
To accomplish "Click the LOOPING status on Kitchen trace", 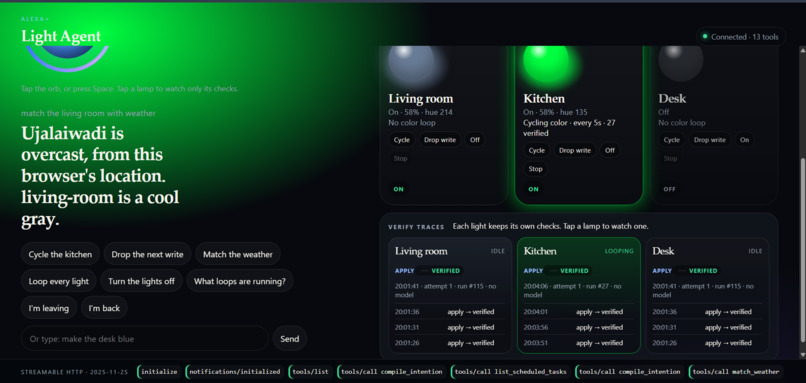I will 619,251.
